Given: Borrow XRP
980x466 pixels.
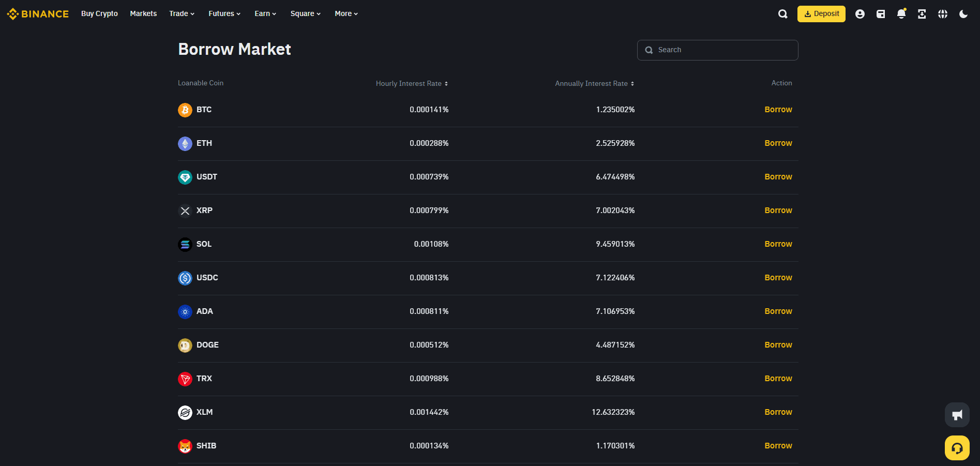Looking at the screenshot, I should pyautogui.click(x=778, y=211).
